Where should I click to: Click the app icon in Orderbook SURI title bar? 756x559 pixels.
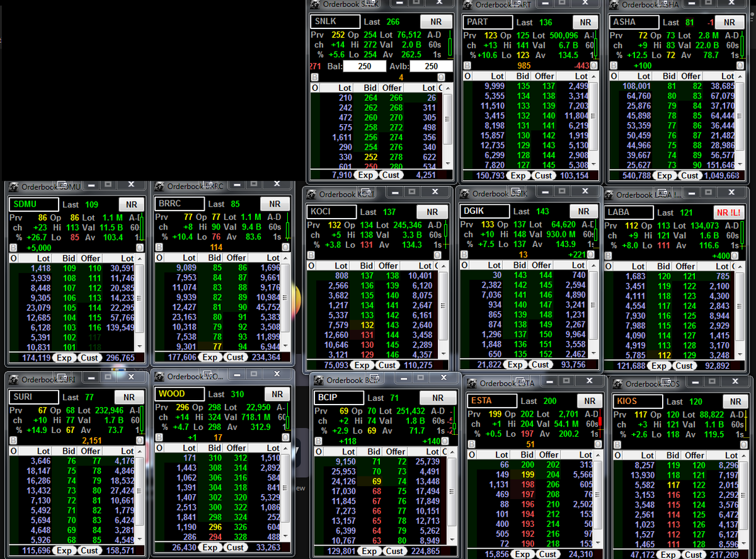[13, 379]
